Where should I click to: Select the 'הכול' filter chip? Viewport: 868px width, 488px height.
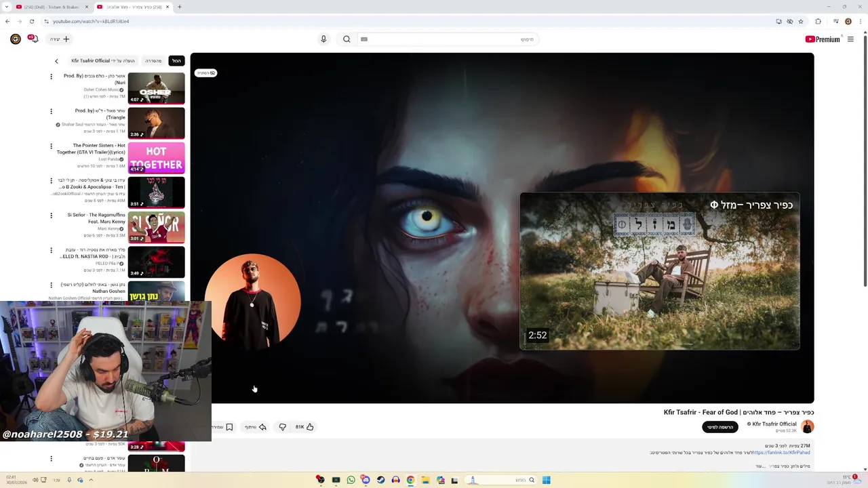point(176,61)
